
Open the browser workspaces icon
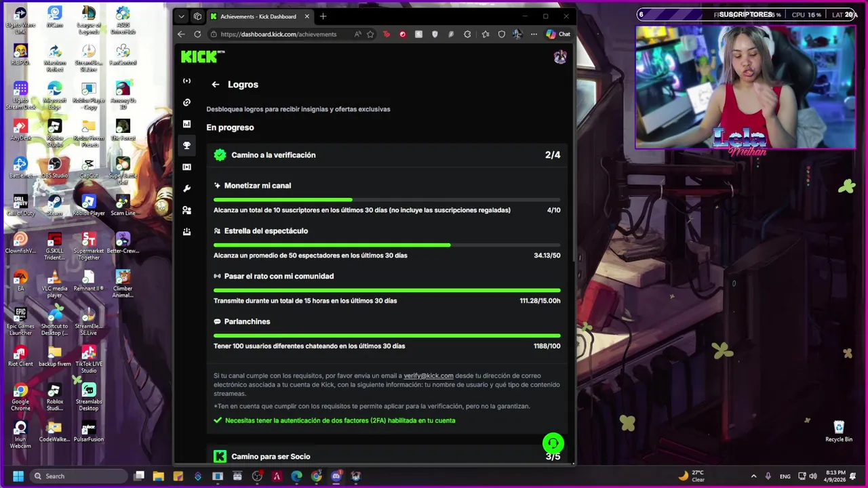pyautogui.click(x=197, y=16)
